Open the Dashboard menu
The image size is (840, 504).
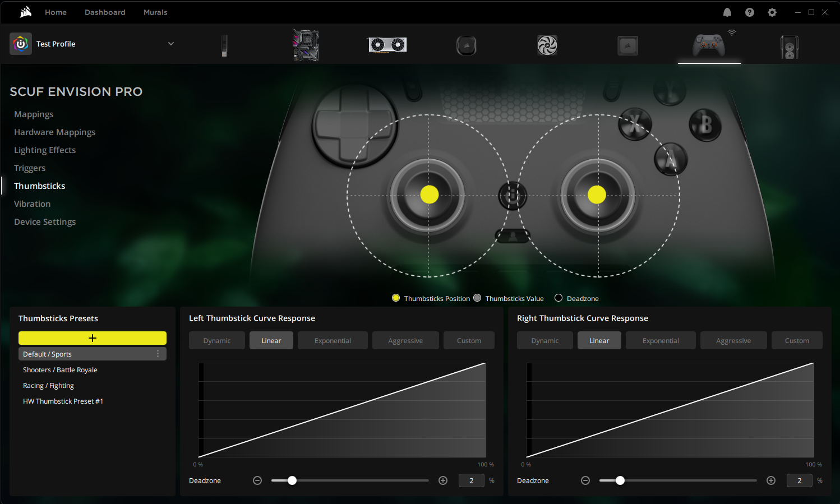(105, 12)
